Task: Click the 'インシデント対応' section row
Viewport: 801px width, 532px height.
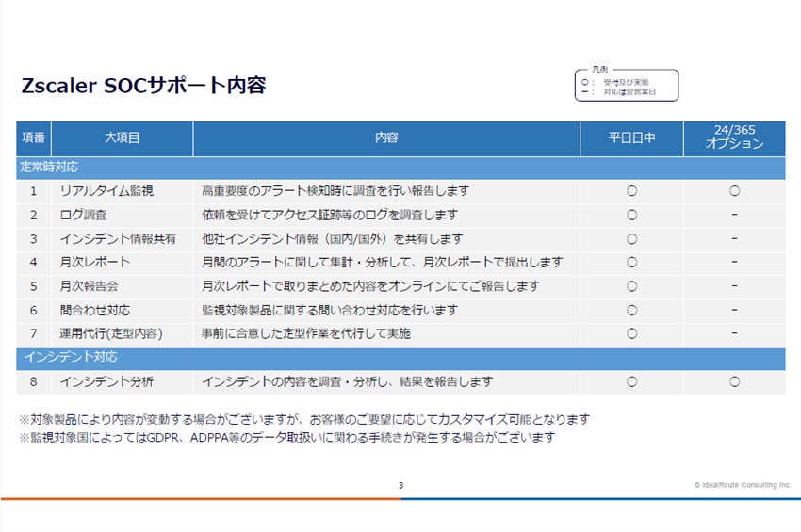Action: click(401, 358)
